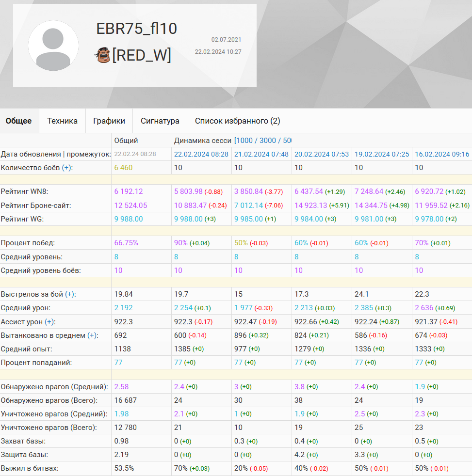Click the clan emblem icon beside [RED_W]
Viewport: 472px width, 476px height.
click(x=102, y=55)
